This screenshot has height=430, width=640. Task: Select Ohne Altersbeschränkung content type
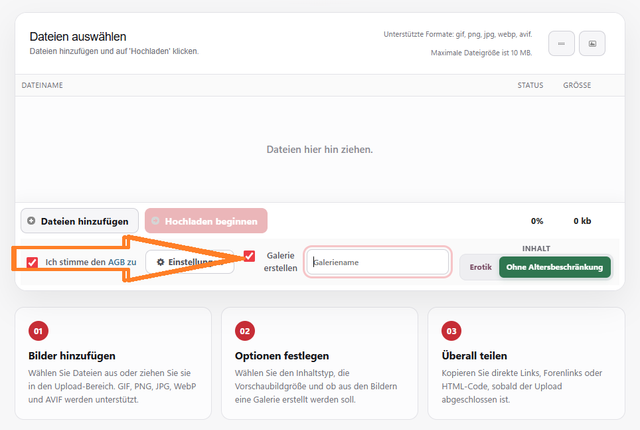coord(554,267)
